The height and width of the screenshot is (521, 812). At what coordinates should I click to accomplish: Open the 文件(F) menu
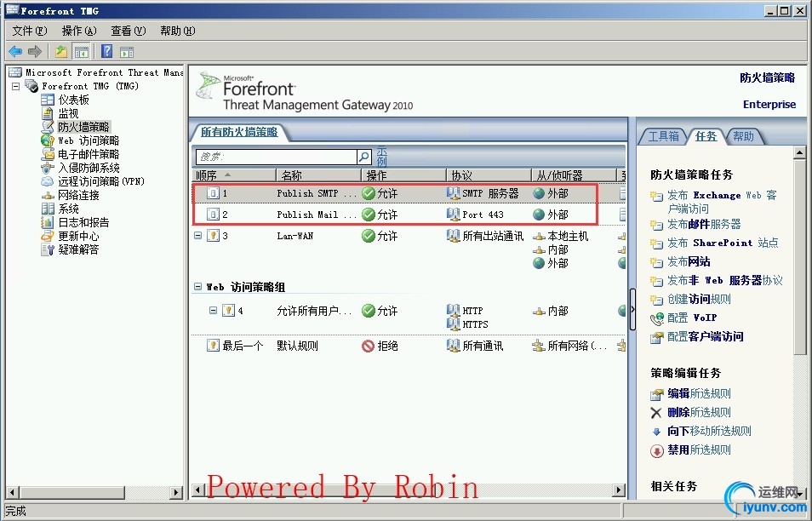[x=30, y=31]
